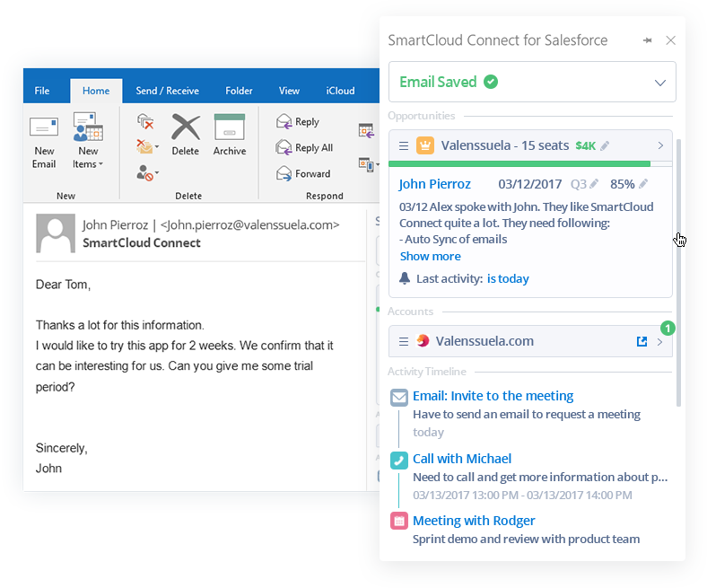Click the calendar meeting timeline icon
This screenshot has height=588, width=707.
click(x=399, y=521)
